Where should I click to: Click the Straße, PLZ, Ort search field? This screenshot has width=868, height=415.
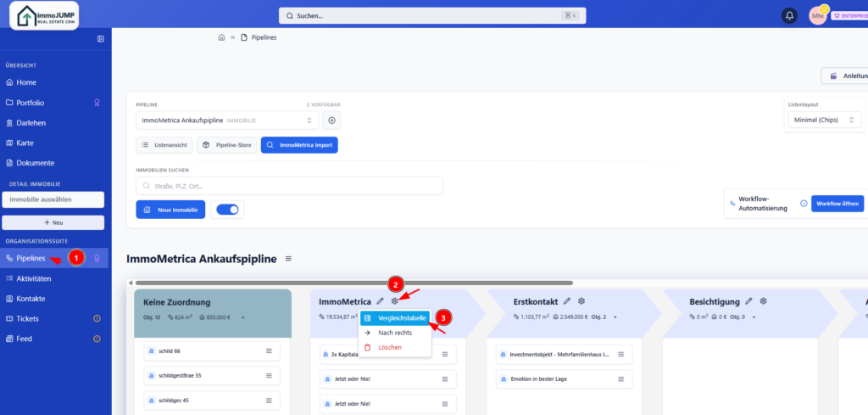pyautogui.click(x=289, y=186)
